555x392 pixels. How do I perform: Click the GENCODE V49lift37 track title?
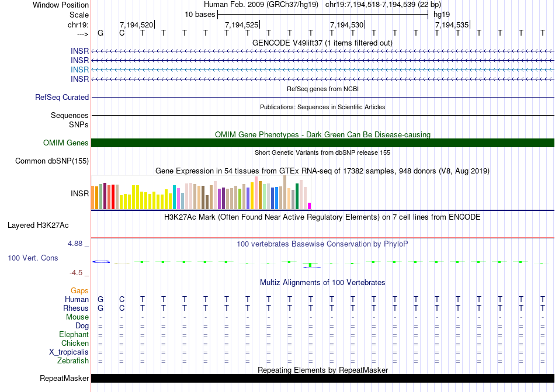coord(322,43)
